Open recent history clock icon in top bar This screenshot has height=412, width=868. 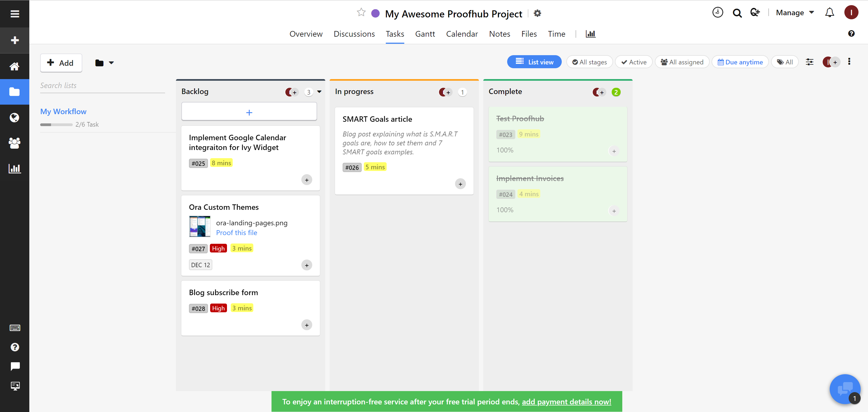[x=717, y=13]
